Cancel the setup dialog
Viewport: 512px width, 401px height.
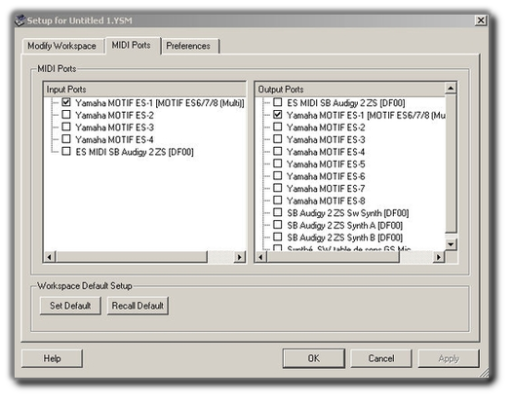click(381, 358)
